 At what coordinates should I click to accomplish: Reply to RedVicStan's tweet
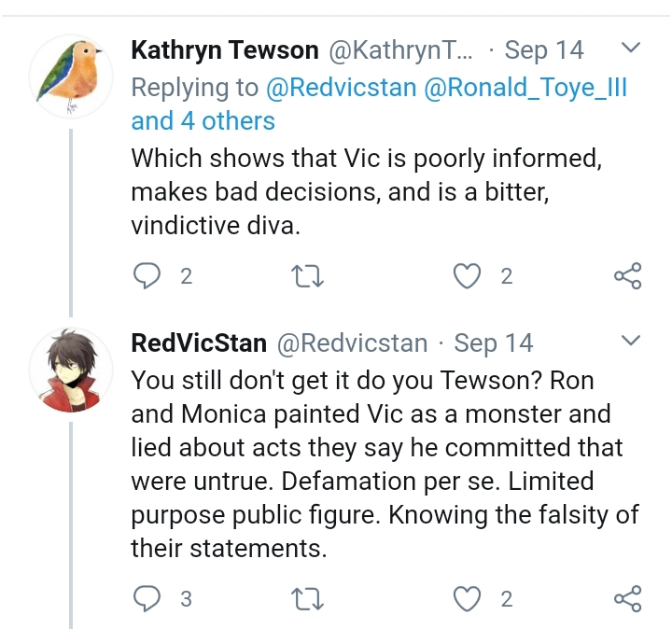click(147, 598)
